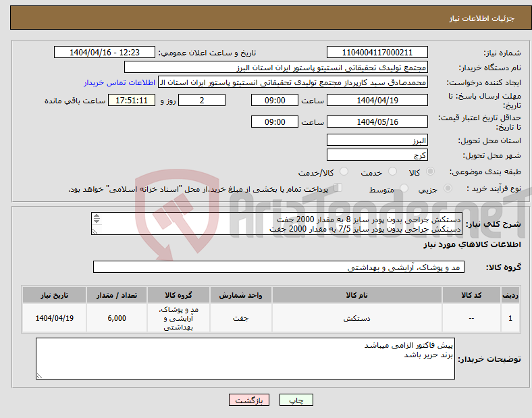Click the need date cell 1404/04/19 in table
This screenshot has width=532, height=418.
click(x=54, y=318)
